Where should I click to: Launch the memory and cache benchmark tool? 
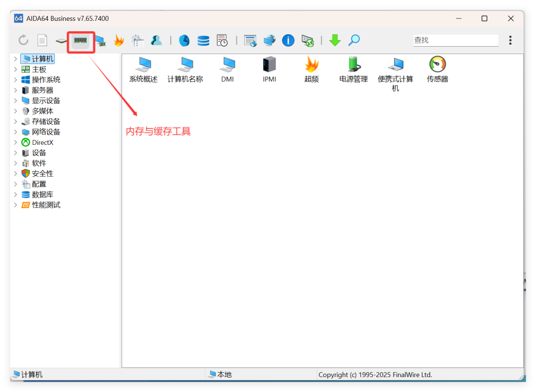pos(81,40)
